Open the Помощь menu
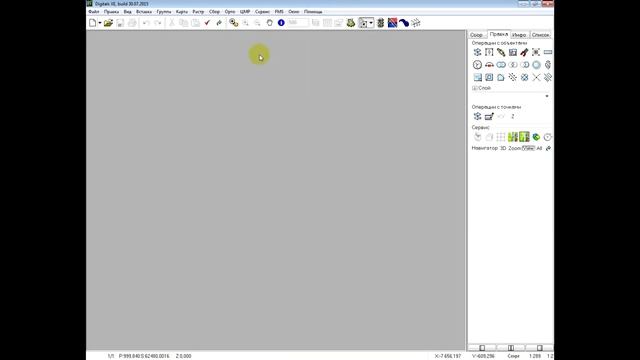The image size is (640, 360). click(x=313, y=12)
